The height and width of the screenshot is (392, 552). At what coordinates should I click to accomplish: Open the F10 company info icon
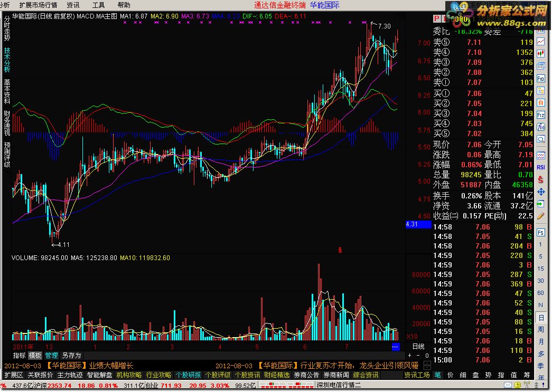[x=541, y=79]
